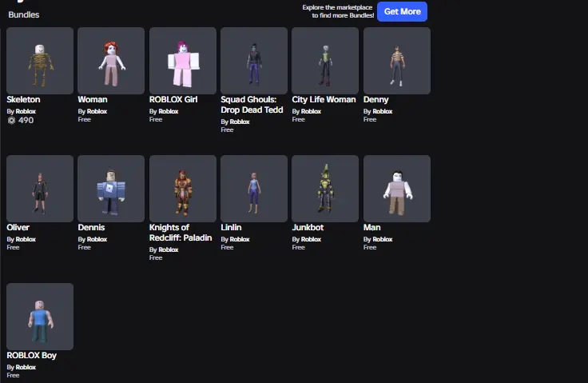This screenshot has width=588, height=383.
Task: Select Squad Ghouls: Drop Dead Tedd thumbnail
Action: point(254,61)
